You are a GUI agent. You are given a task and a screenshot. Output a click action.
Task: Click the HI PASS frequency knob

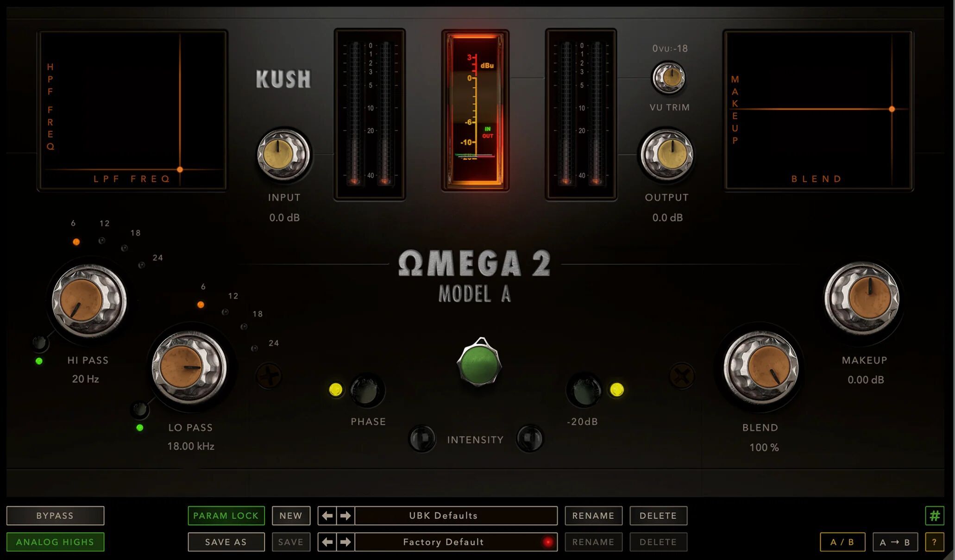89,300
